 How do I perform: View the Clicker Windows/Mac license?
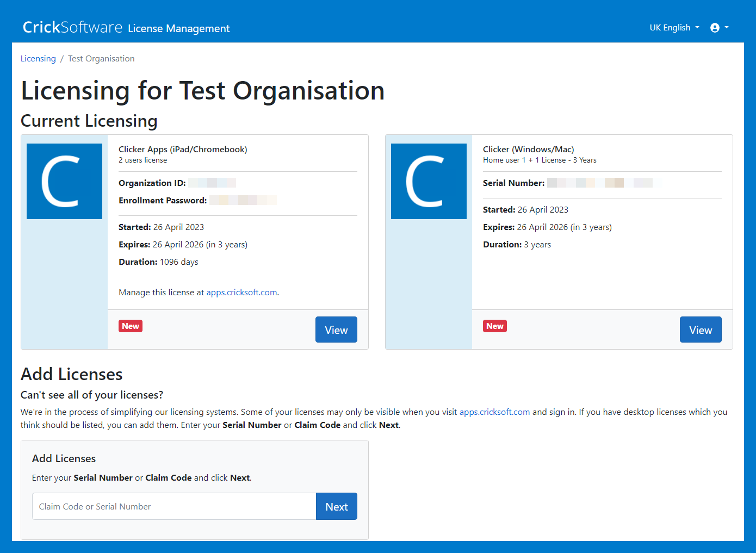pyautogui.click(x=701, y=330)
